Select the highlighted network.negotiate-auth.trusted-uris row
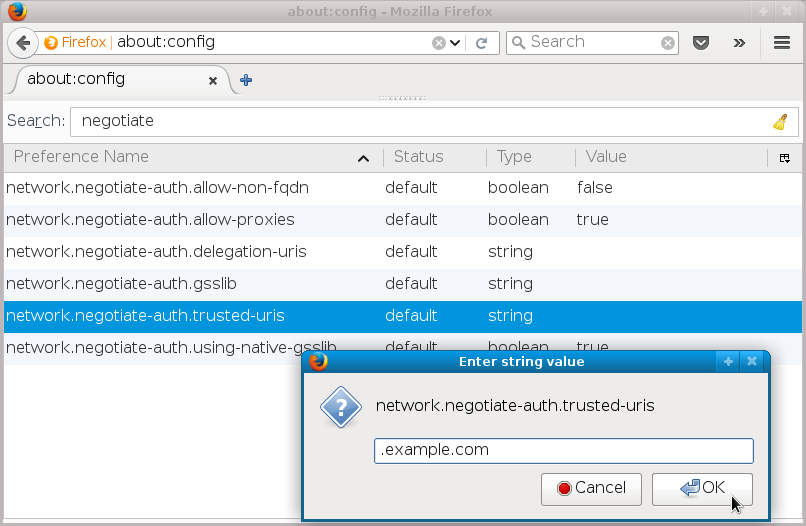Screen dimensions: 806x526 coord(403,316)
